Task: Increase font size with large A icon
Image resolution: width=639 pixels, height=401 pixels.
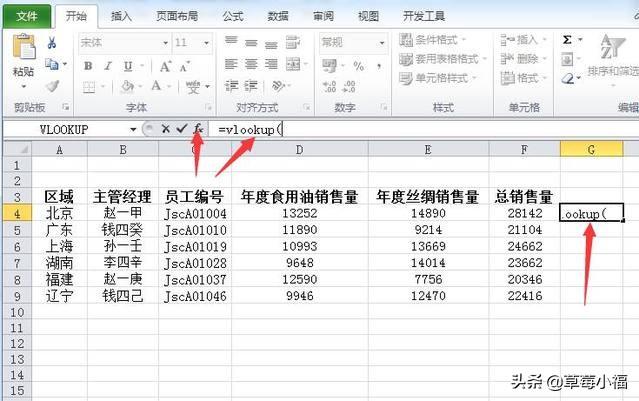Action: click(x=165, y=66)
